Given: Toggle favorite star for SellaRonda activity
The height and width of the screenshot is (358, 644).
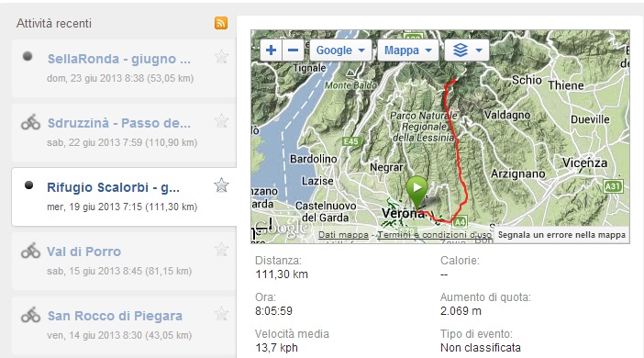Looking at the screenshot, I should point(221,57).
